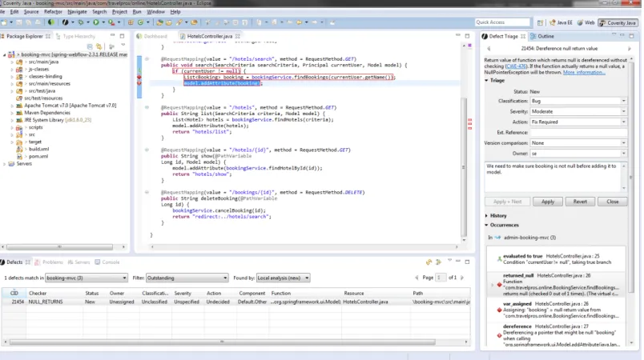The height and width of the screenshot is (360, 644).
Task: Click red diamond next to dereference event
Action: coord(500,335)
